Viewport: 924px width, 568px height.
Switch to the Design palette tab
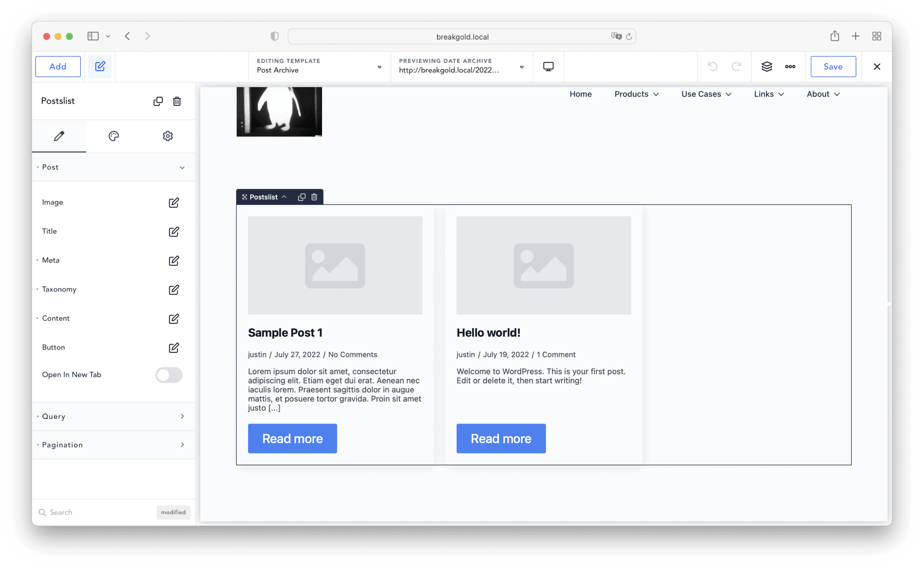tap(113, 136)
